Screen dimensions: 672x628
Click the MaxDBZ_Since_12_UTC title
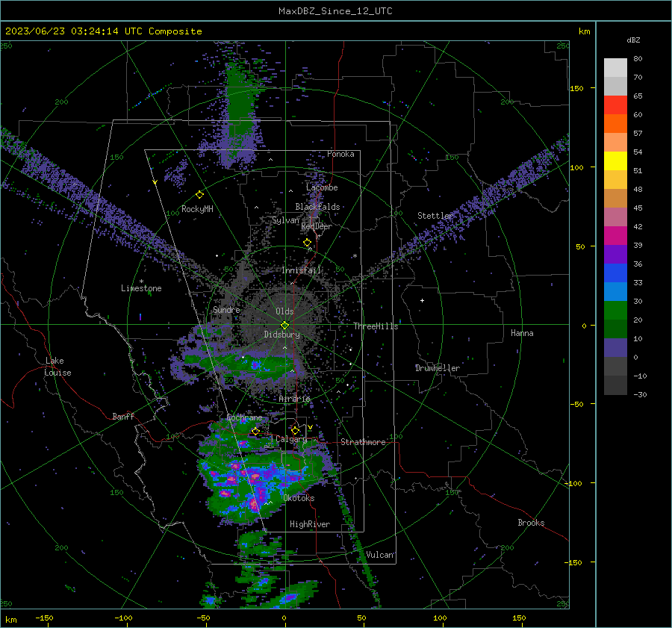tap(335, 11)
